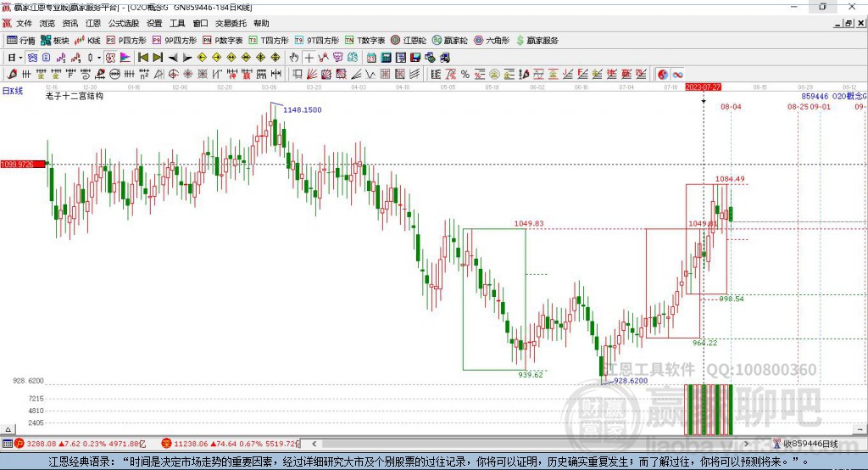Screen dimensions: 868x470
Task: Click the grid icon in status bar
Action: coord(7,444)
